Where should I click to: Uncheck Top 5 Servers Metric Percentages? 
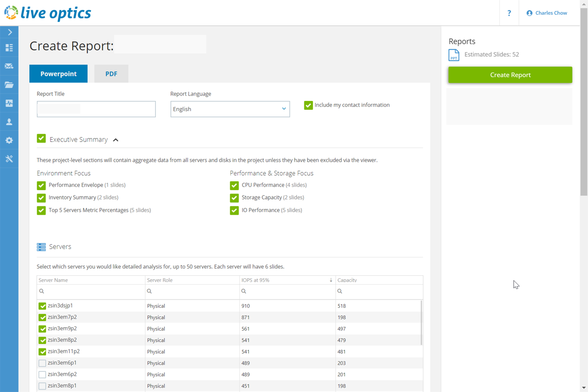point(41,210)
